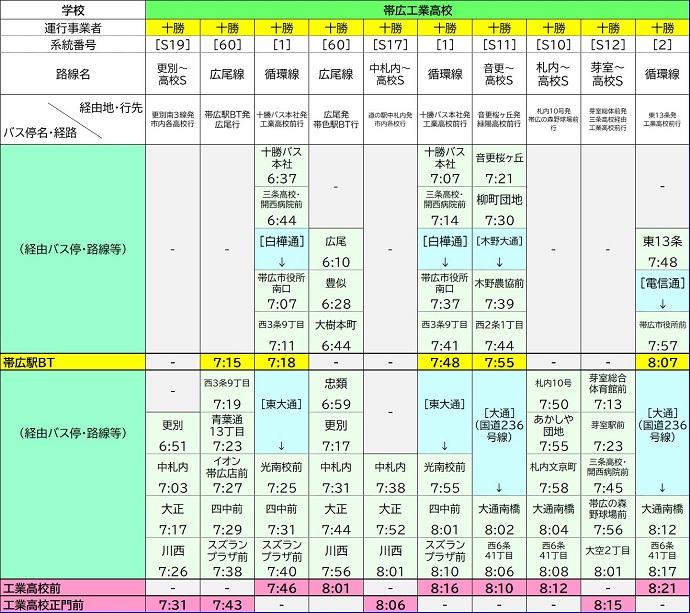Screen dimensions: 690x613
Task: Select the 芽室総合体育館前 7:13 cell
Action: coord(608,392)
